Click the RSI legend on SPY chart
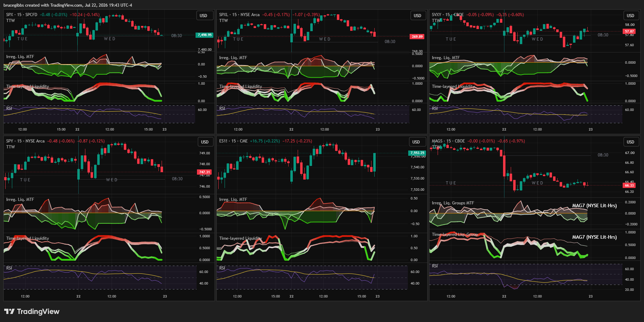The width and height of the screenshot is (644, 322). [x=9, y=268]
